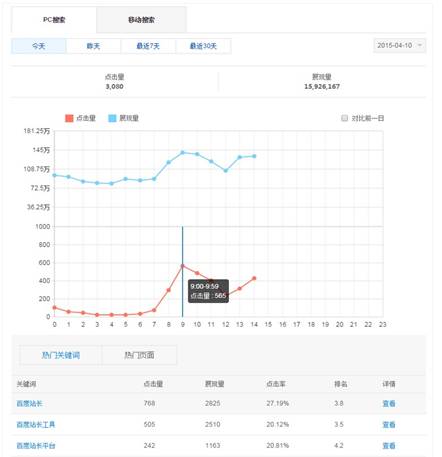The height and width of the screenshot is (457, 442).
Task: Click the 20.12% click rate cell
Action: [277, 424]
